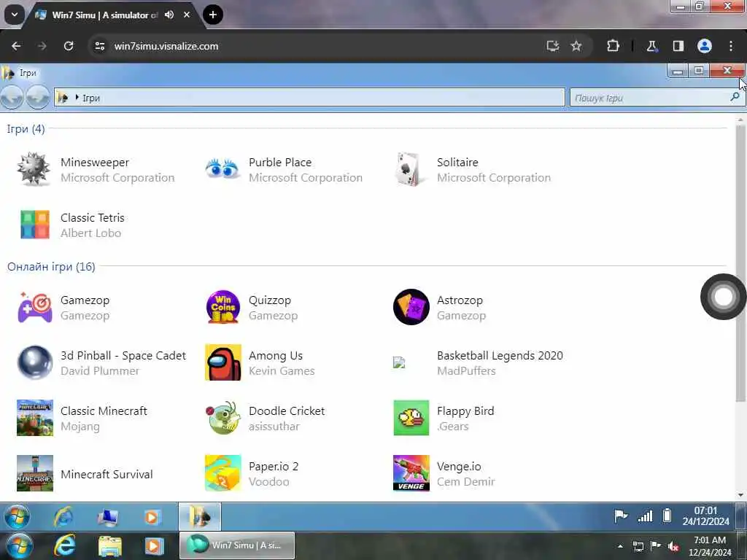Show hidden tray icons arrow
This screenshot has height=560, width=747.
[x=620, y=546]
